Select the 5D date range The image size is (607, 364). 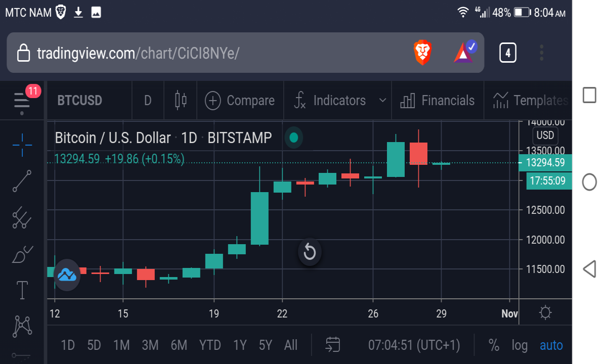point(94,345)
